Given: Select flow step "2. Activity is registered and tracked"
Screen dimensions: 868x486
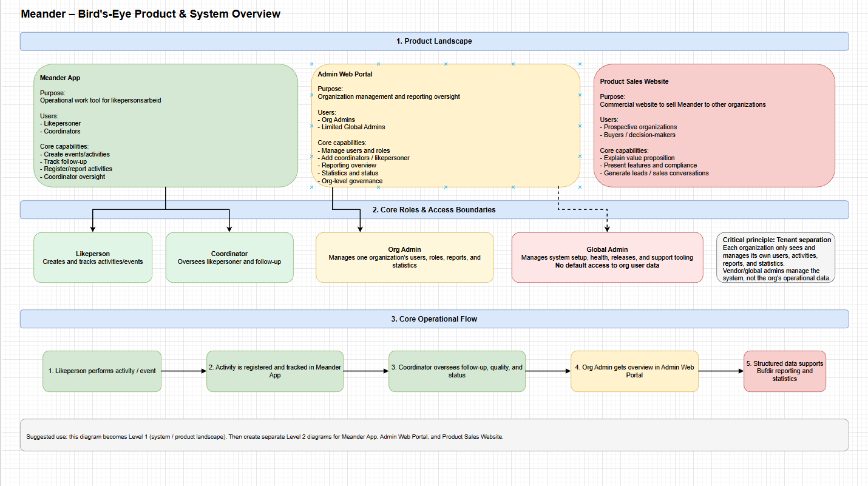Looking at the screenshot, I should (x=275, y=371).
